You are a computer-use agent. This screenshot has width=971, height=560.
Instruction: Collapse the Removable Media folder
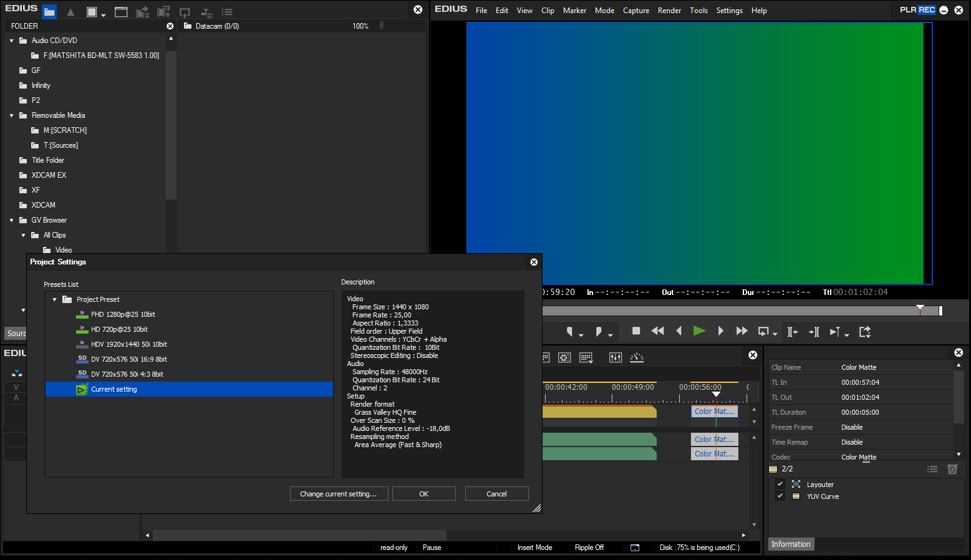12,115
